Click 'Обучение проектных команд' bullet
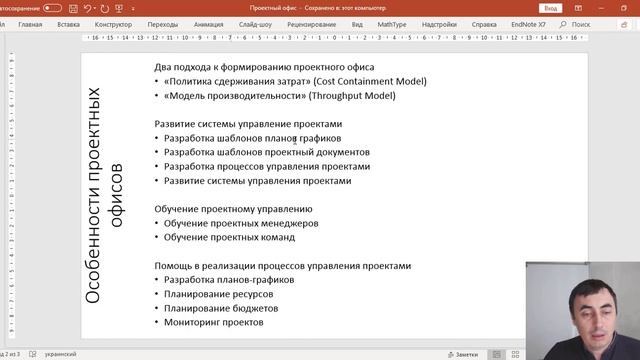Viewport: 640px width, 360px height. 229,237
